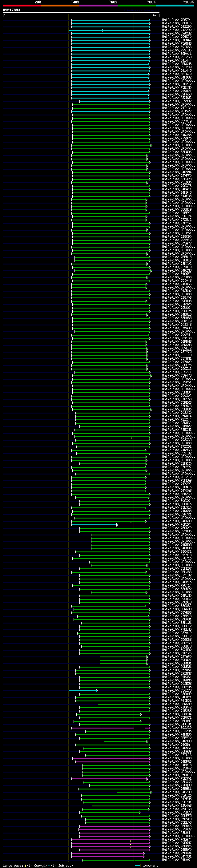Open hit UniRef100_A2XDW2

(177, 98)
